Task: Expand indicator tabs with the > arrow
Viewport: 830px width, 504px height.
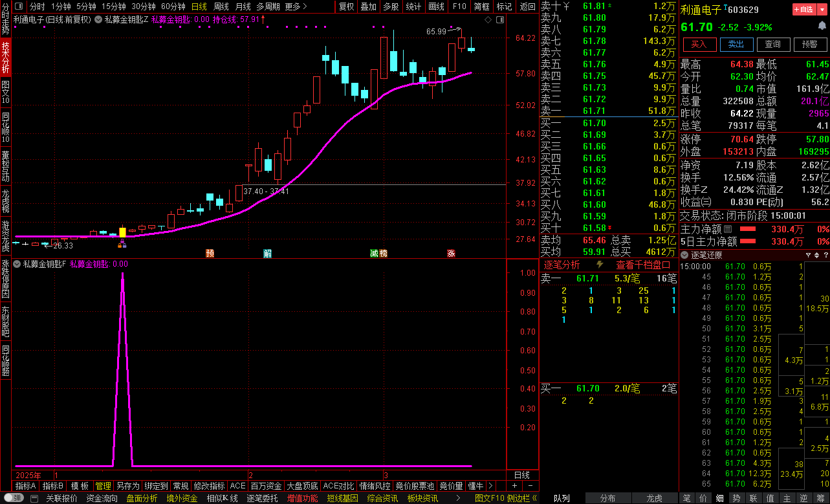Action: click(x=490, y=486)
